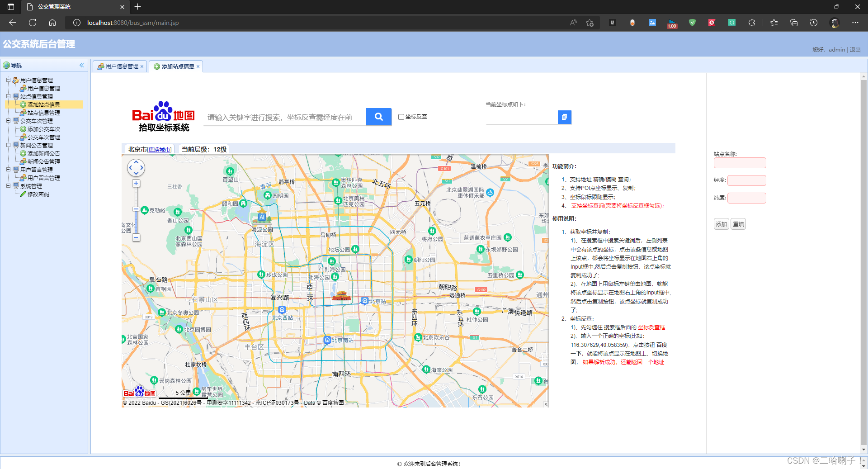Close the 添加站点信息 tab
This screenshot has width=868, height=469.
(198, 66)
